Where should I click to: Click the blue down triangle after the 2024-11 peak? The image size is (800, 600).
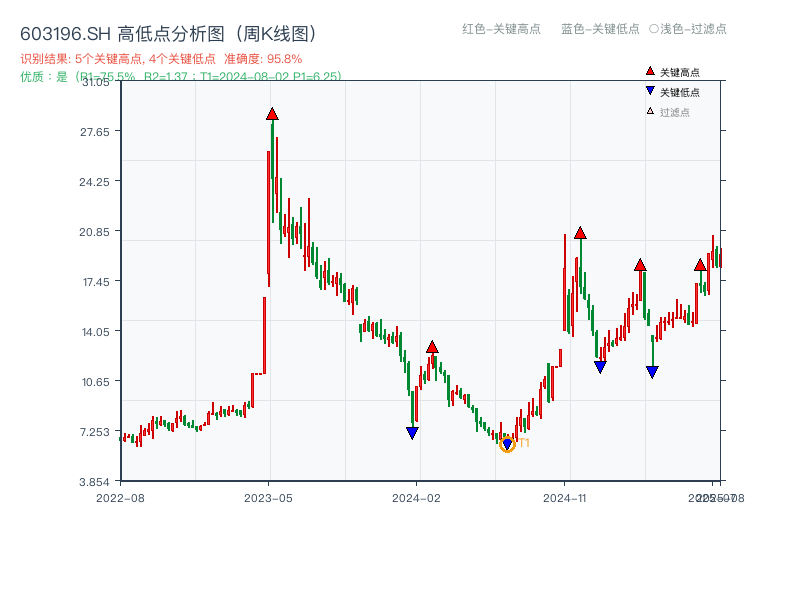[x=600, y=367]
